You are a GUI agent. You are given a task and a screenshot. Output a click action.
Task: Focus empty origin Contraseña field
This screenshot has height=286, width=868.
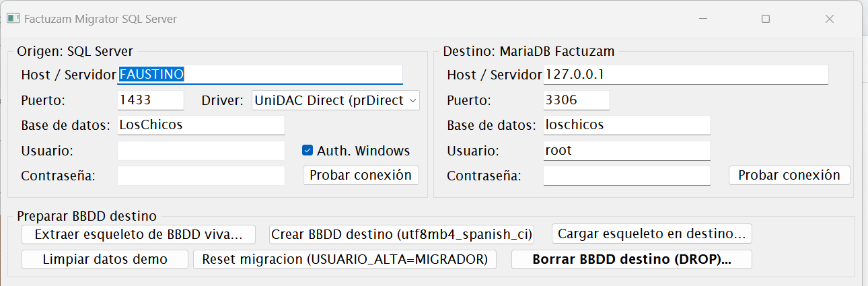(x=201, y=176)
